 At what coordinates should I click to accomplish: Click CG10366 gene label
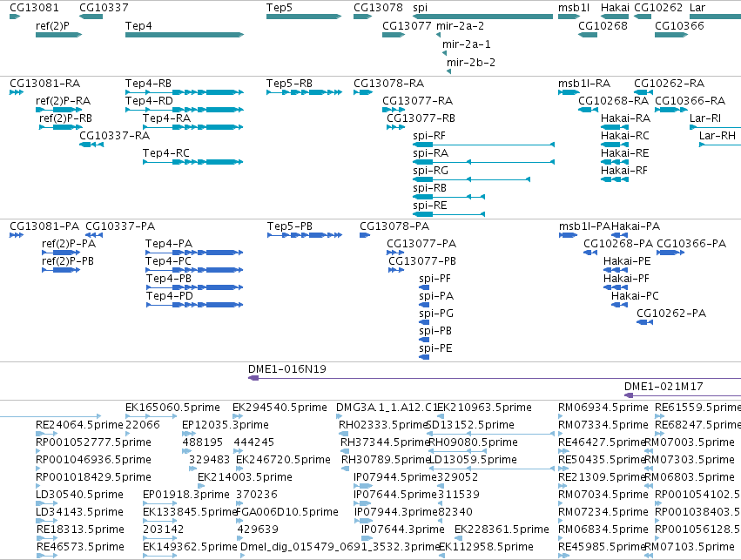(x=679, y=26)
